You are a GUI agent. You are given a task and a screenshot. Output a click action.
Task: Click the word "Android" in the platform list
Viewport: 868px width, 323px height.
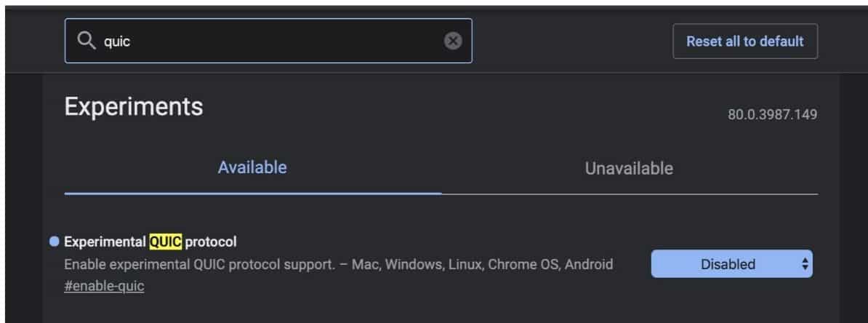(x=588, y=264)
